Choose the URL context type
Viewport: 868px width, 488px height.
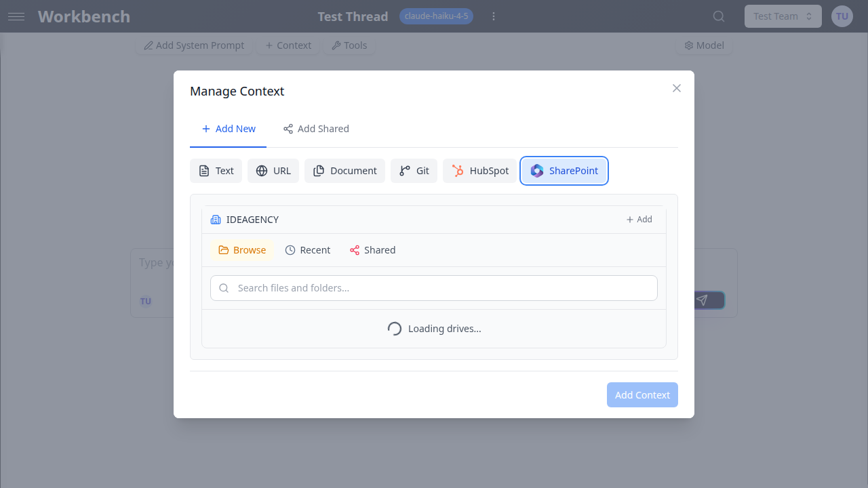pos(273,171)
